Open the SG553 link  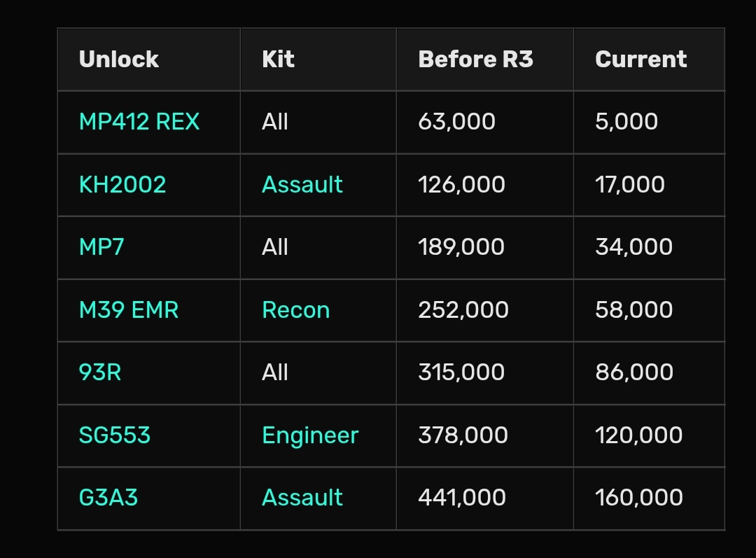(x=115, y=435)
